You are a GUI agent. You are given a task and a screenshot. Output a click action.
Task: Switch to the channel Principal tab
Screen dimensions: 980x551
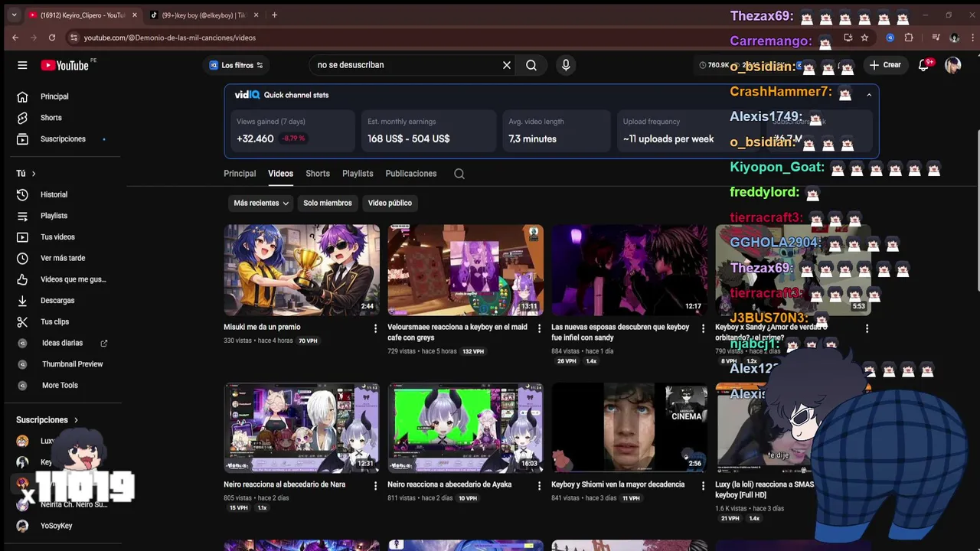(x=240, y=174)
